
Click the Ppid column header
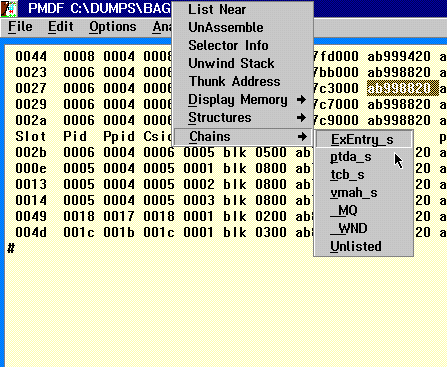coord(119,136)
